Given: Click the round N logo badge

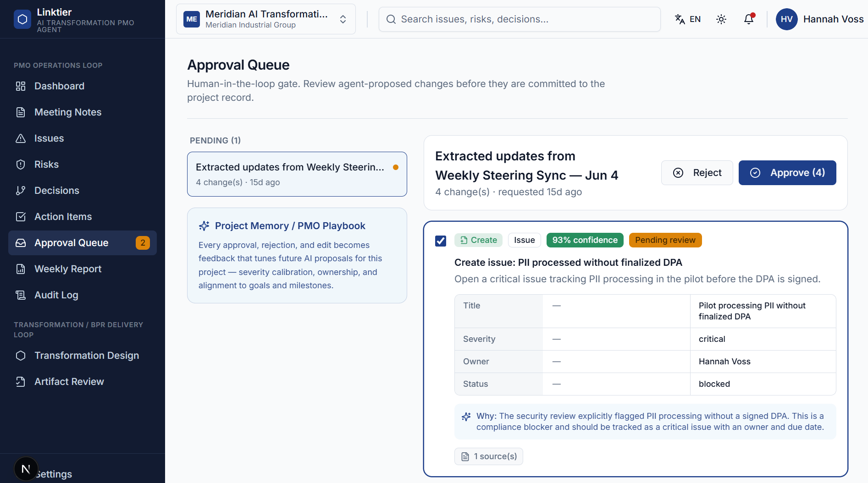Looking at the screenshot, I should coord(26,469).
